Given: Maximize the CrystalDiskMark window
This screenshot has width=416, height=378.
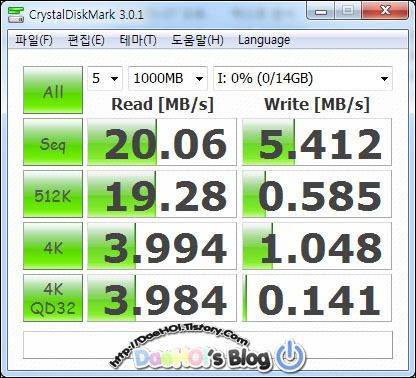Looking at the screenshot, I should point(348,11).
